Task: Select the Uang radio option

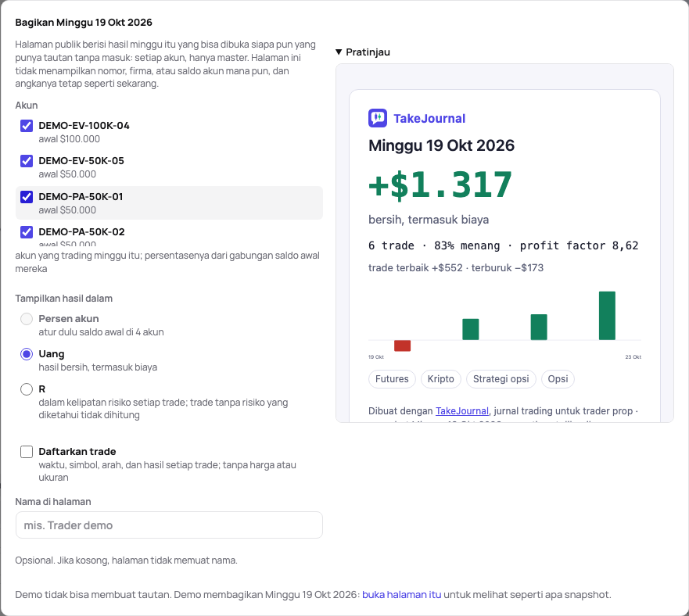Action: 27,354
